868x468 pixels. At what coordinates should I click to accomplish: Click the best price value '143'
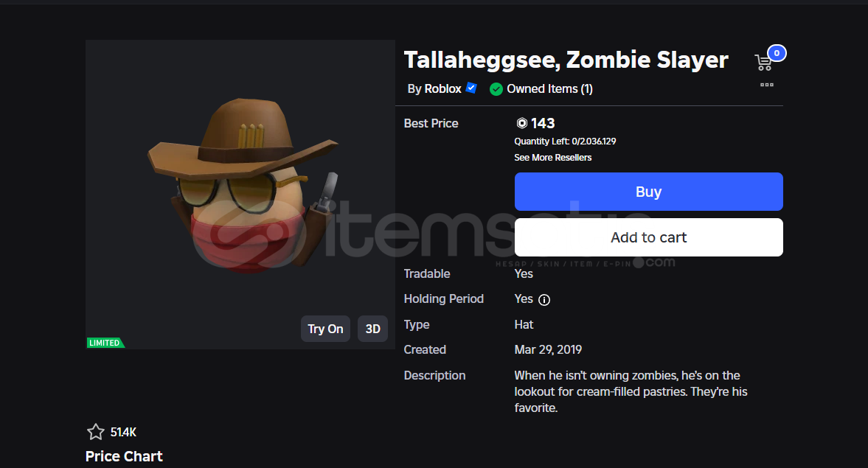(x=543, y=123)
